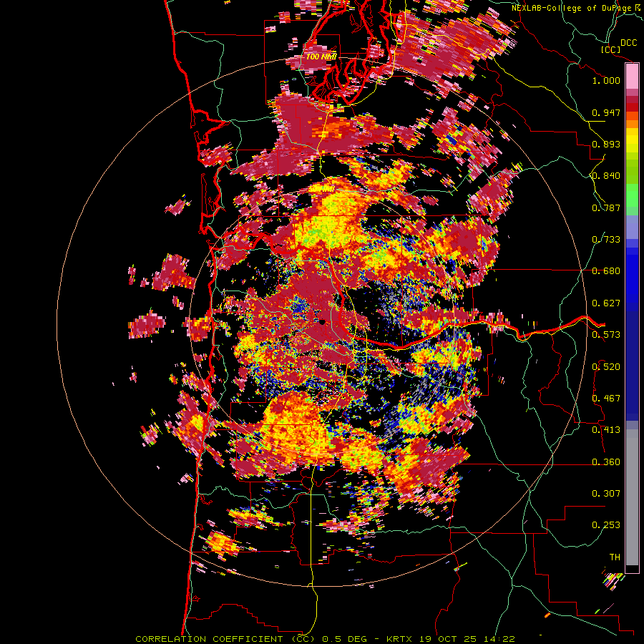Select the 0.787 scale value
Viewport: 644px width, 644px height.
click(x=606, y=208)
